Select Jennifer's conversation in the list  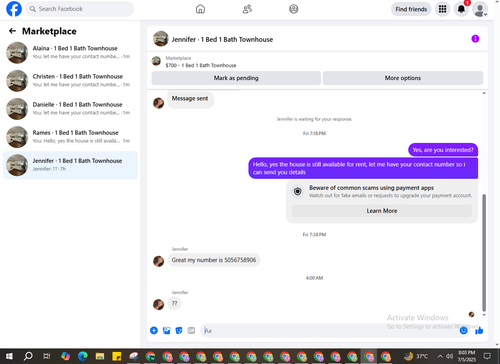pos(70,165)
